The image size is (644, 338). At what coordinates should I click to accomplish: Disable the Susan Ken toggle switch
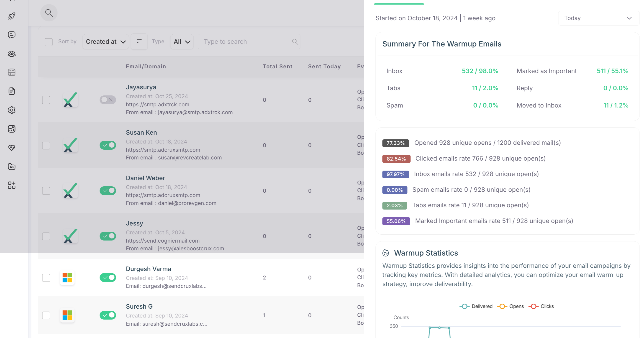click(x=108, y=145)
